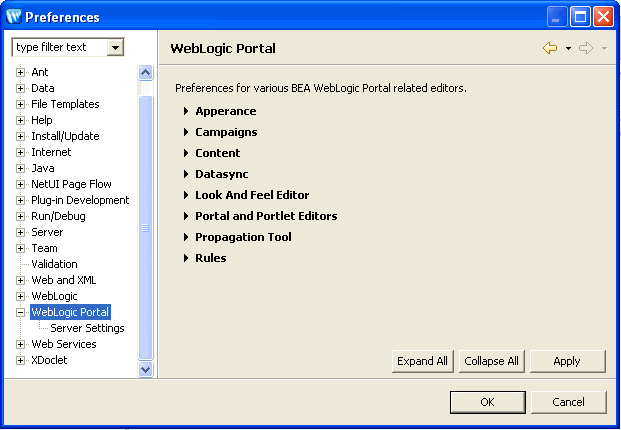Screen dimensions: 621x430
Task: Close the Preferences window
Action: tap(603, 17)
